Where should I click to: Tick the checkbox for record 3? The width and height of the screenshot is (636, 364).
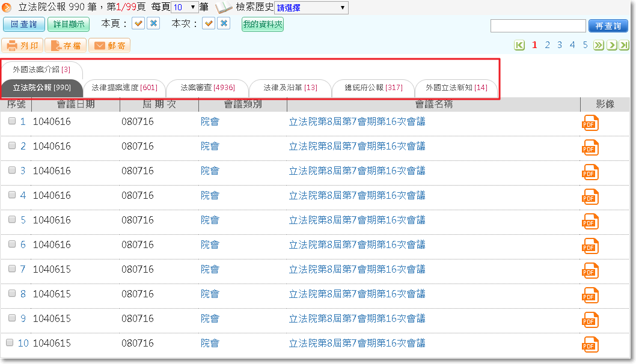point(12,171)
